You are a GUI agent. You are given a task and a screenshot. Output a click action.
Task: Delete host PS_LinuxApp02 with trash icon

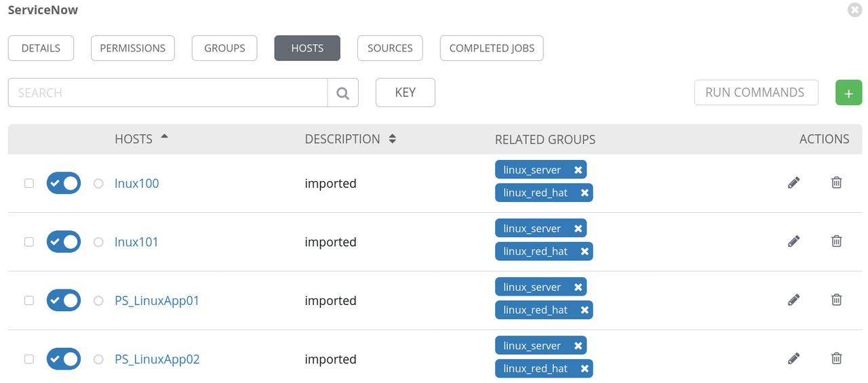pos(837,359)
